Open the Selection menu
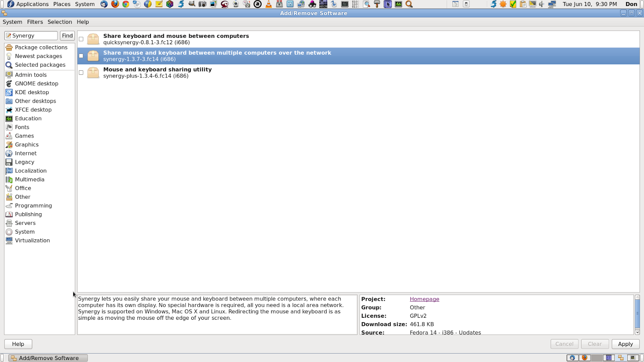The width and height of the screenshot is (644, 362). [x=60, y=22]
